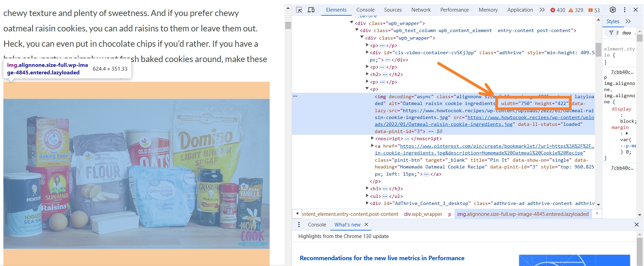
Task: Switch to the Elements tab
Action: tap(336, 10)
